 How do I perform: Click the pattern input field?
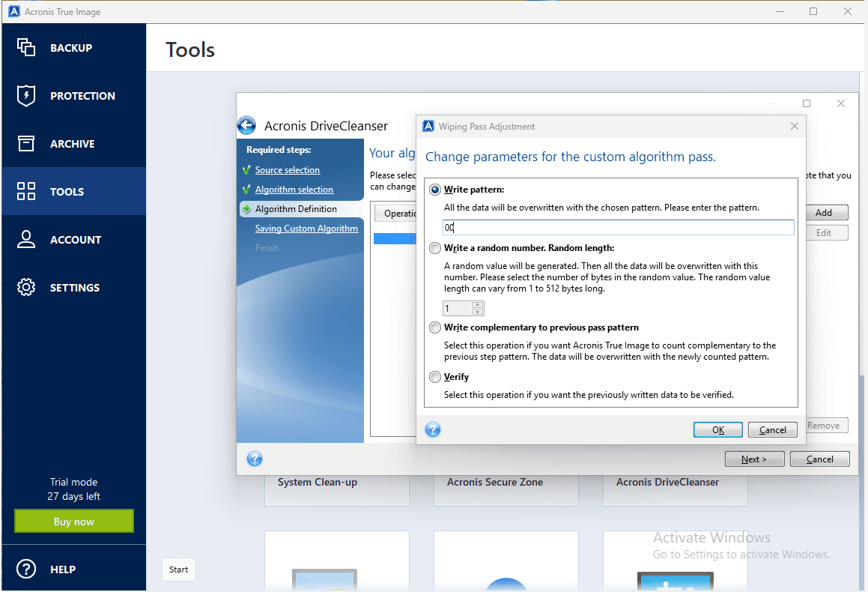pyautogui.click(x=619, y=227)
